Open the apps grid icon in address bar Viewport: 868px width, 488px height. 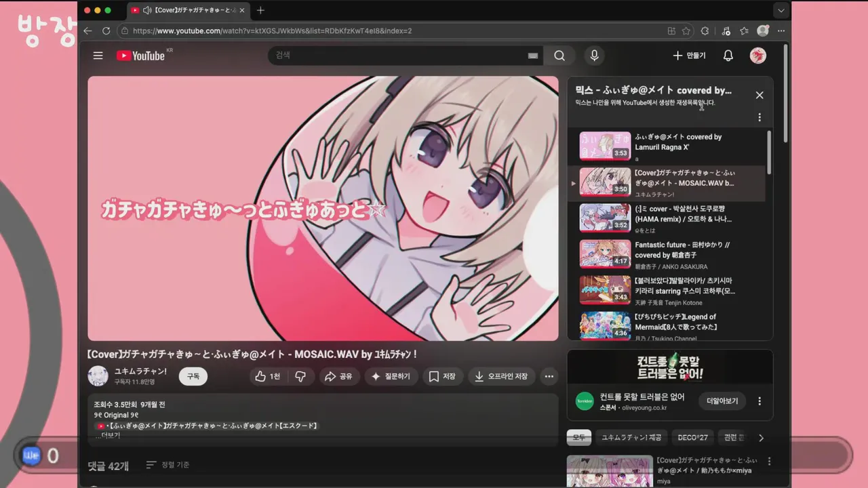tap(671, 30)
